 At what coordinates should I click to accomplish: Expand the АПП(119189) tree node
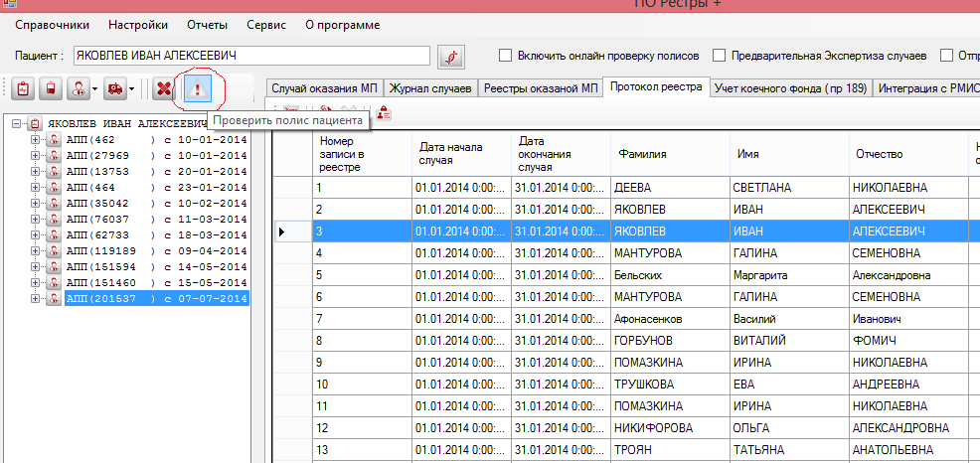click(x=36, y=250)
